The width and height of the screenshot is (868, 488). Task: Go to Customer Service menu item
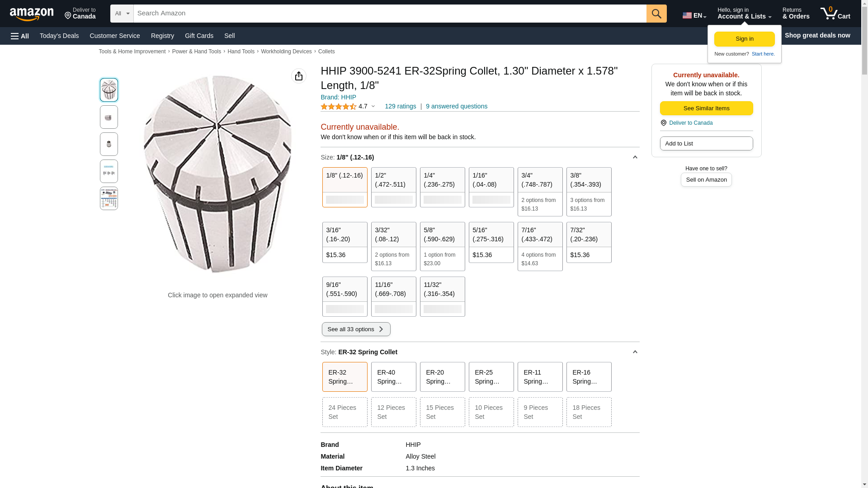[115, 36]
